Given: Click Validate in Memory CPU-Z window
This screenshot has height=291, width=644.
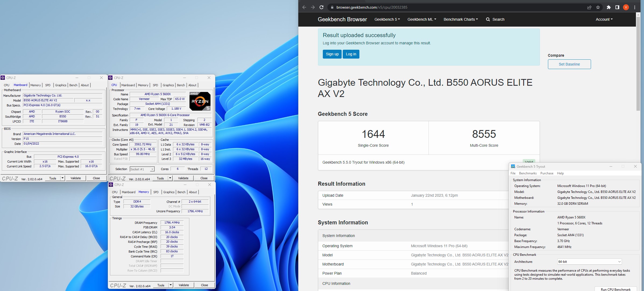Looking at the screenshot, I should (x=184, y=285).
